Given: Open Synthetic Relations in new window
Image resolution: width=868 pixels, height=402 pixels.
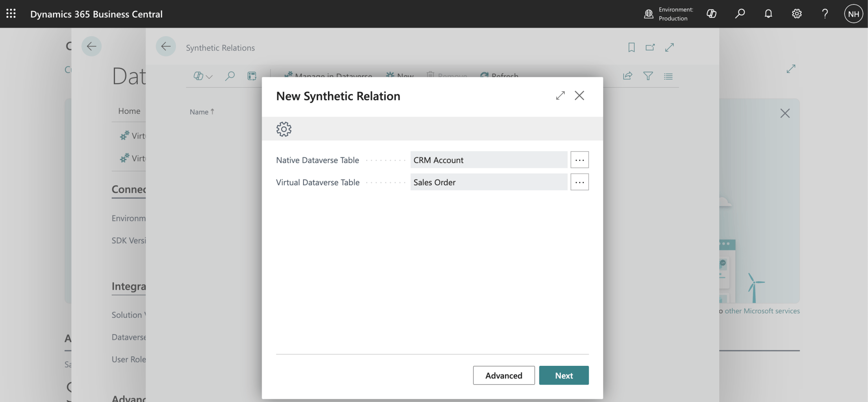Looking at the screenshot, I should pyautogui.click(x=650, y=48).
